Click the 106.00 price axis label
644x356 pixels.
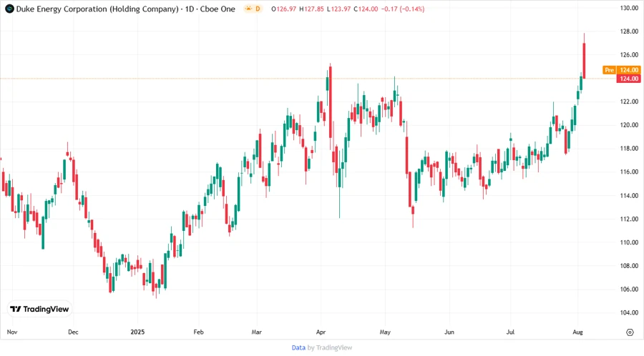pyautogui.click(x=629, y=289)
